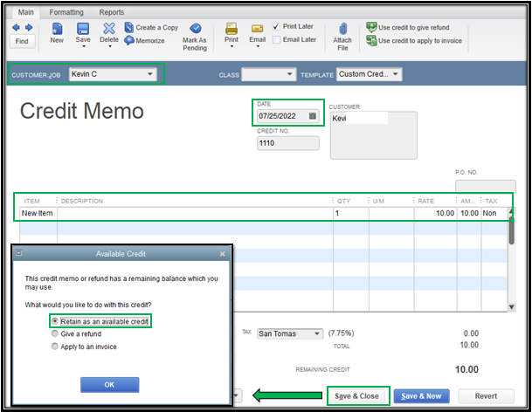Image resolution: width=532 pixels, height=412 pixels.
Task: Click the Find button
Action: pyautogui.click(x=22, y=41)
